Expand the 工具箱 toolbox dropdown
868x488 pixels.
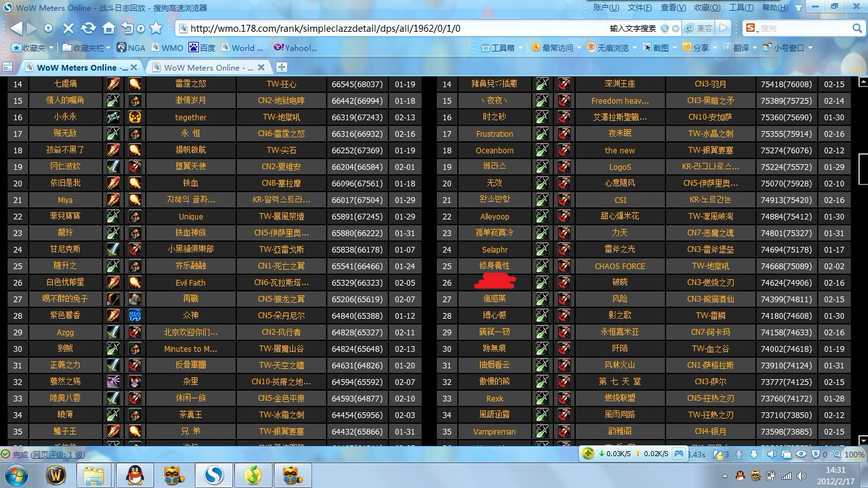click(x=520, y=48)
